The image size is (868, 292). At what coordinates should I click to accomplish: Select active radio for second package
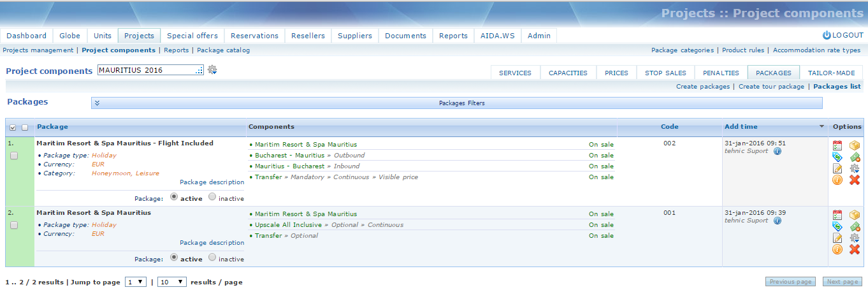(174, 258)
